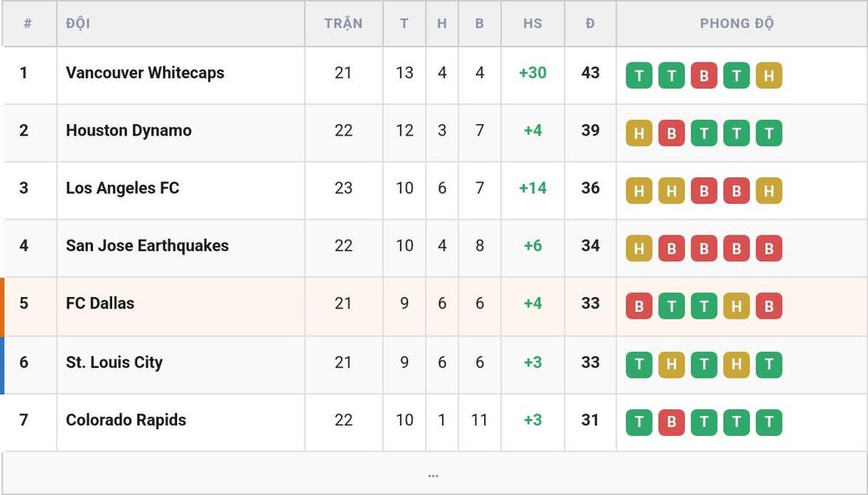This screenshot has width=868, height=495.
Task: Click the yellow H badge in FC Dallas row
Action: pyautogui.click(x=736, y=306)
